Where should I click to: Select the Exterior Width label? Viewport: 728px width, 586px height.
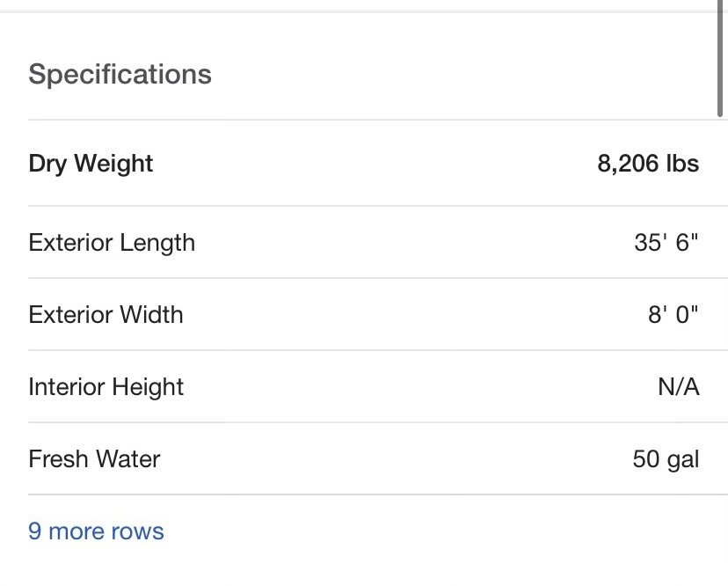(x=106, y=315)
